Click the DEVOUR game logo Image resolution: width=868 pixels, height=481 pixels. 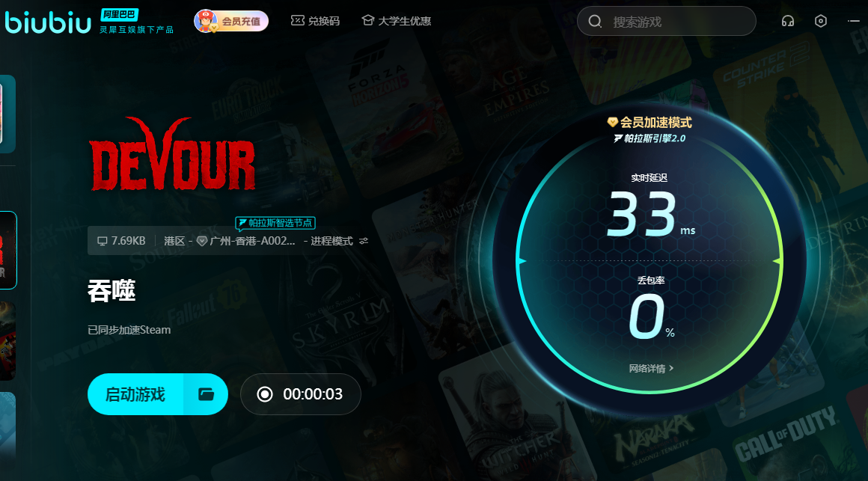tap(172, 154)
